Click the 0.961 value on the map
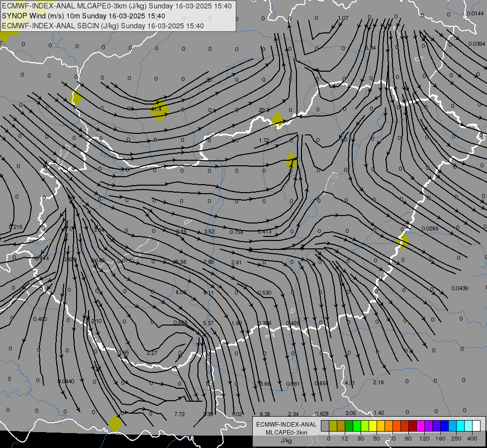 [293, 384]
